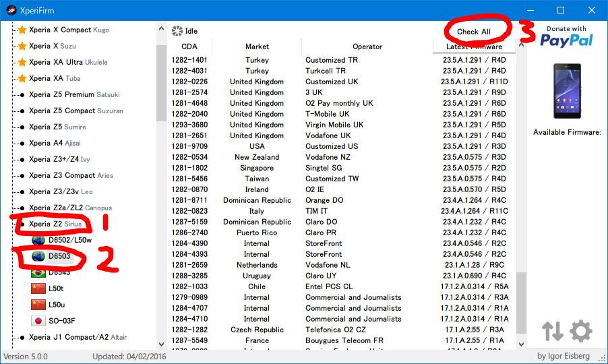608x364 pixels.
Task: Select the Virgin Mobile UK row
Action: [342, 125]
